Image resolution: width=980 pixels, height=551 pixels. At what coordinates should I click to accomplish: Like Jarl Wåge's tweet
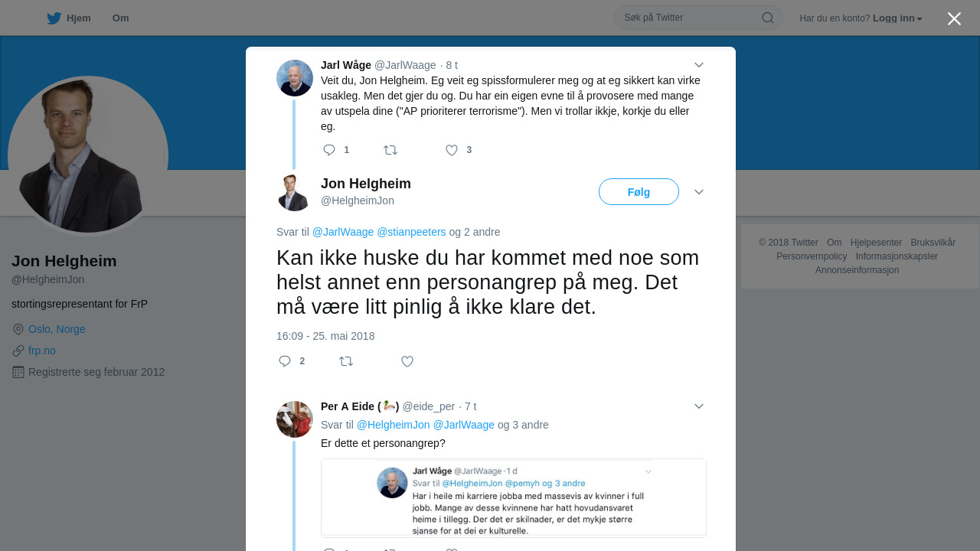(x=452, y=150)
